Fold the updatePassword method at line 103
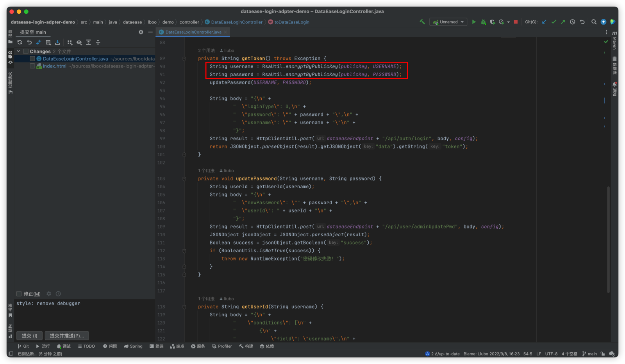This screenshot has height=364, width=625. (x=184, y=178)
